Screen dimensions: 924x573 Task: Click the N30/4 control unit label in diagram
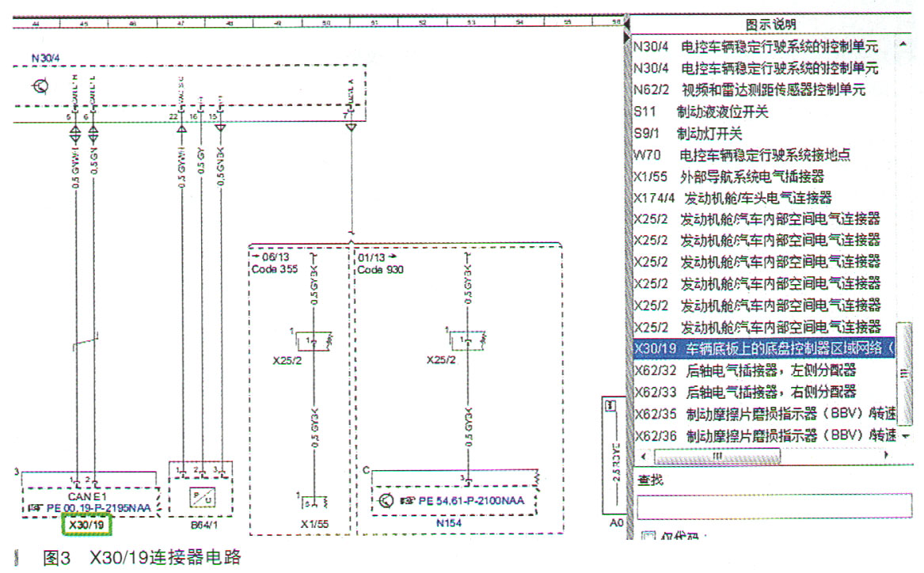pyautogui.click(x=45, y=58)
